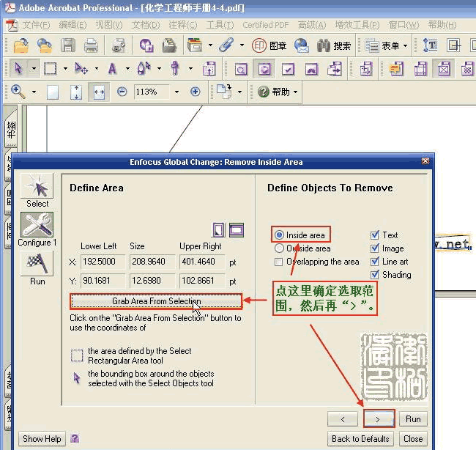Click the landscape media box icon
This screenshot has height=450, width=476.
(237, 229)
